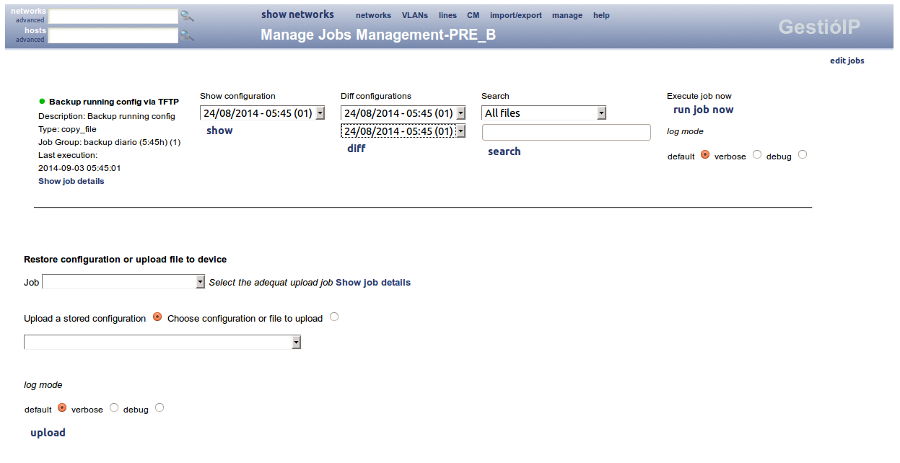900x463 pixels.
Task: Select verbose log mode for upload
Action: (114, 408)
